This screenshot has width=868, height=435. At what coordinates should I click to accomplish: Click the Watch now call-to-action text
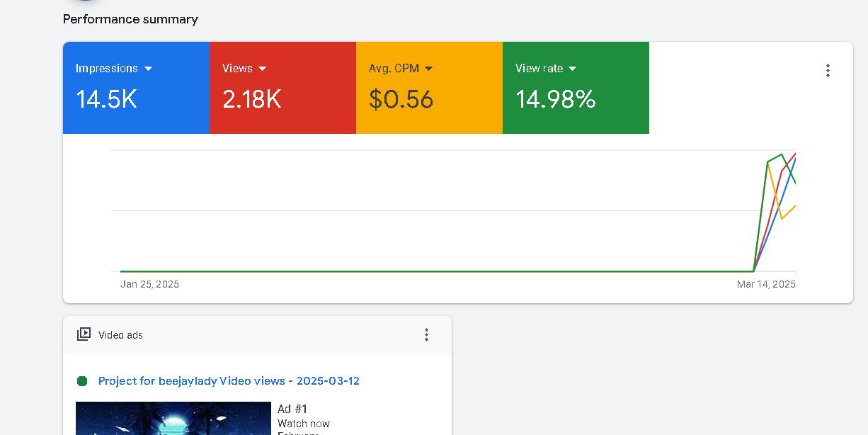(304, 424)
